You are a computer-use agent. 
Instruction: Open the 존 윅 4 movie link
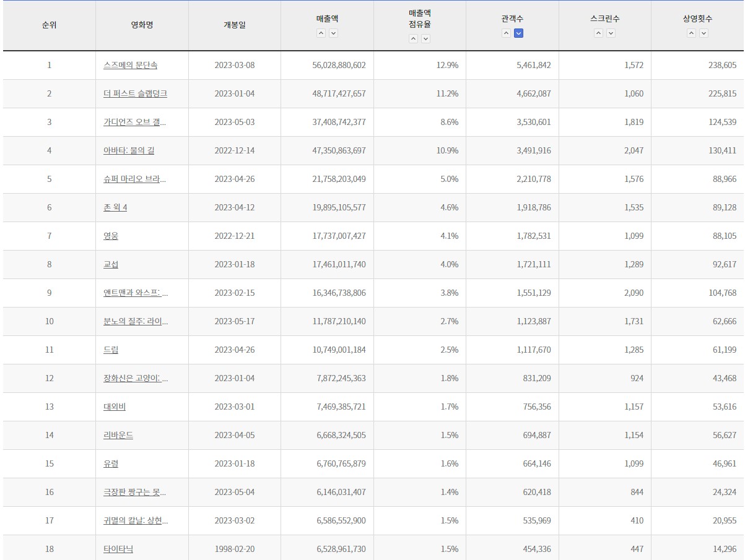[x=115, y=207]
